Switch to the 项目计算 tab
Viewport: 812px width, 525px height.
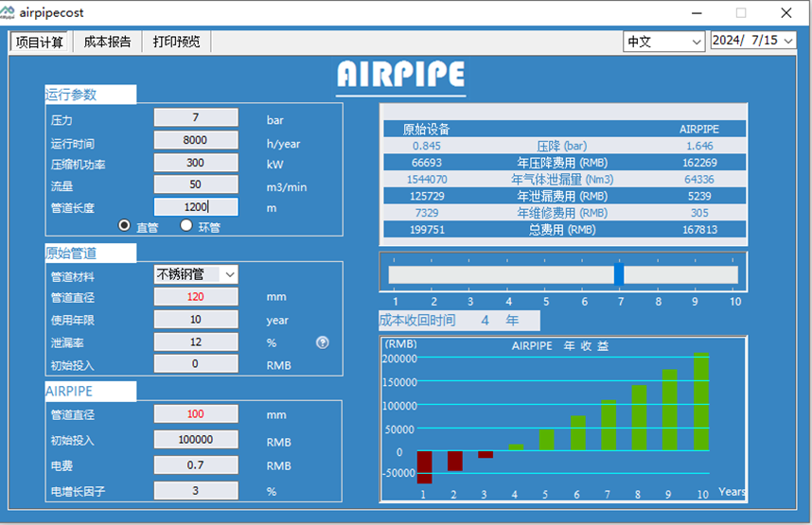pyautogui.click(x=40, y=42)
